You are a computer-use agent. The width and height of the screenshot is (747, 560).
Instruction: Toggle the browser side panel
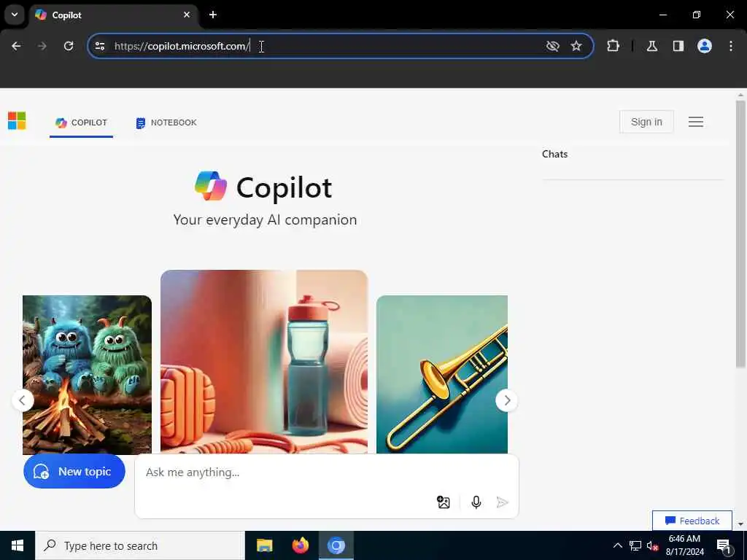678,46
